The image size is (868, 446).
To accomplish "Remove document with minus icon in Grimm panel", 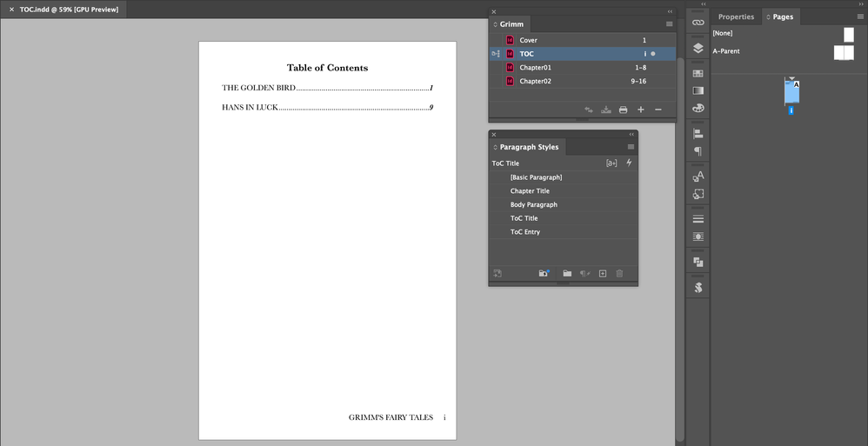I will click(x=658, y=110).
